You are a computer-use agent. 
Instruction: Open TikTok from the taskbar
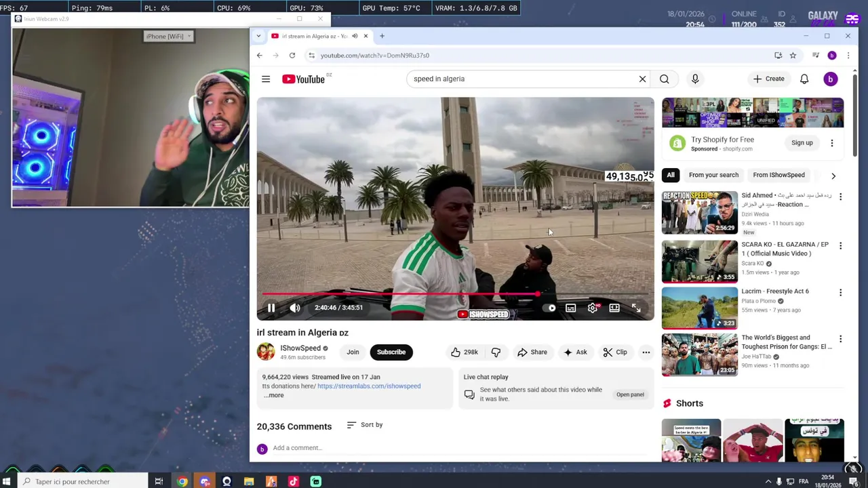(x=293, y=482)
